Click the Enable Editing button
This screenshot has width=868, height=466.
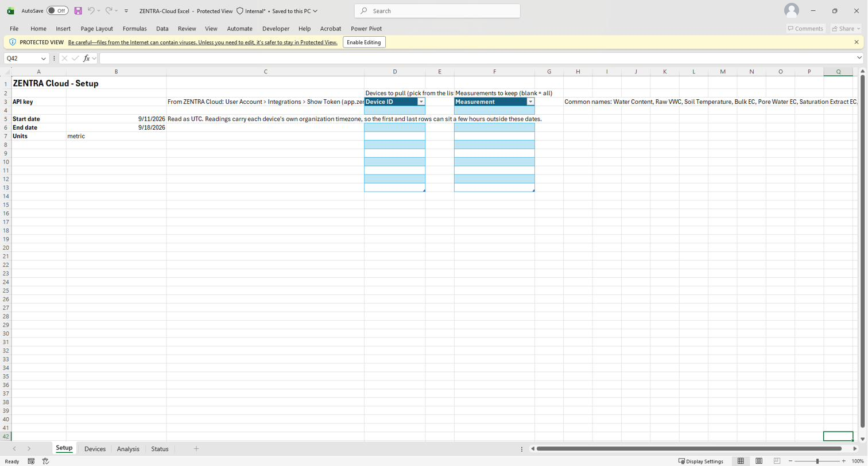click(364, 42)
